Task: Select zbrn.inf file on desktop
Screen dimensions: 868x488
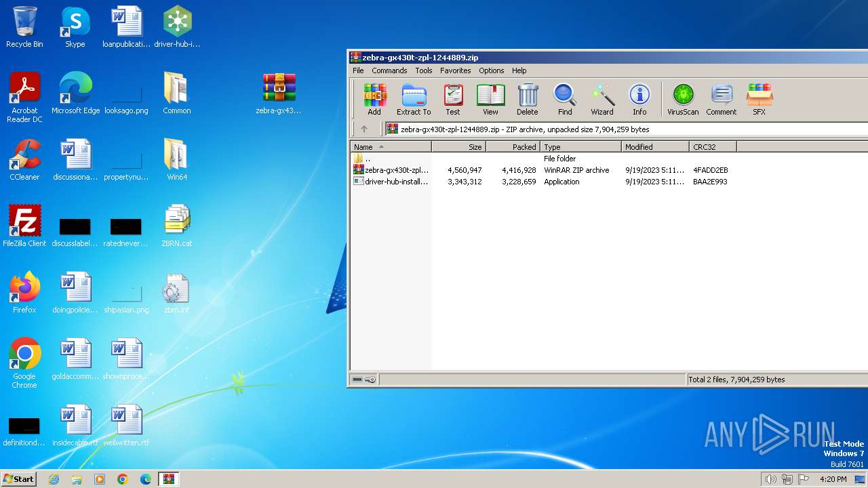Action: click(x=176, y=293)
